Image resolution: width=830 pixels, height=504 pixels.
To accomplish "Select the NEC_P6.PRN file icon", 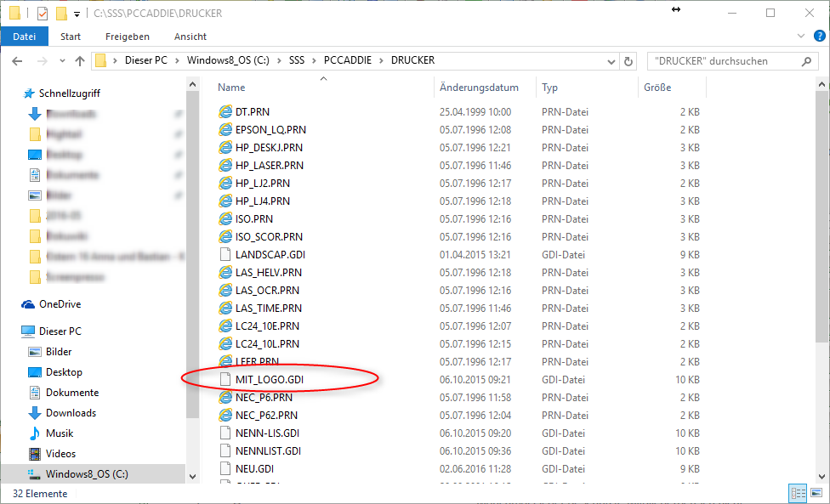I will pos(225,397).
